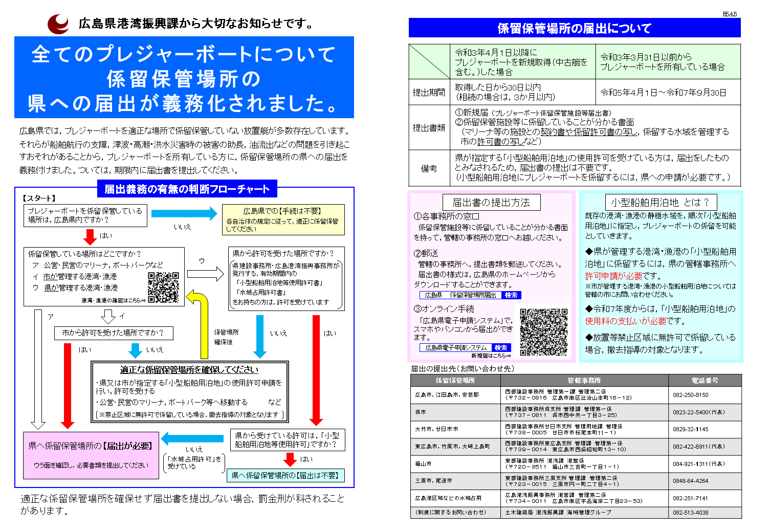Click the search field 広島県 係留保管場所届出

tap(460, 295)
